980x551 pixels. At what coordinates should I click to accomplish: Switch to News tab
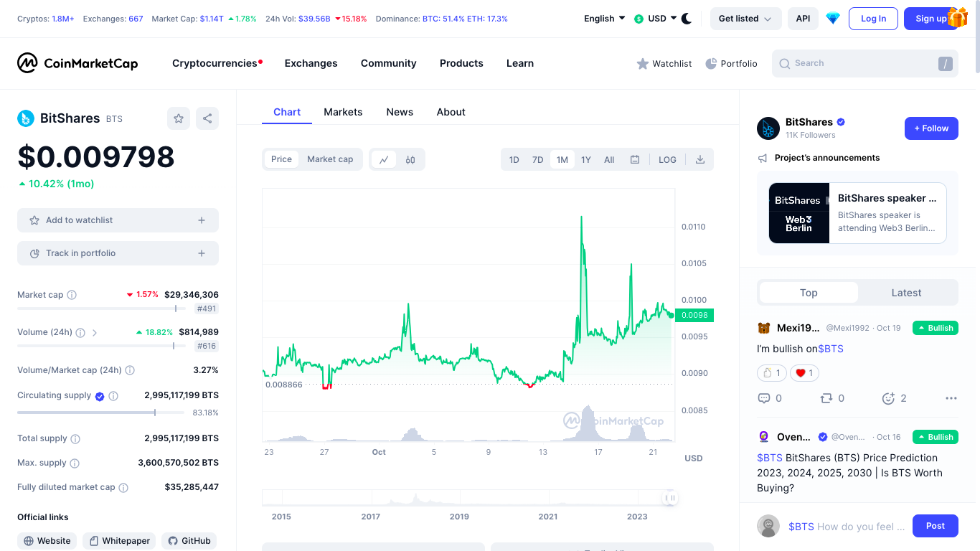[x=400, y=112]
